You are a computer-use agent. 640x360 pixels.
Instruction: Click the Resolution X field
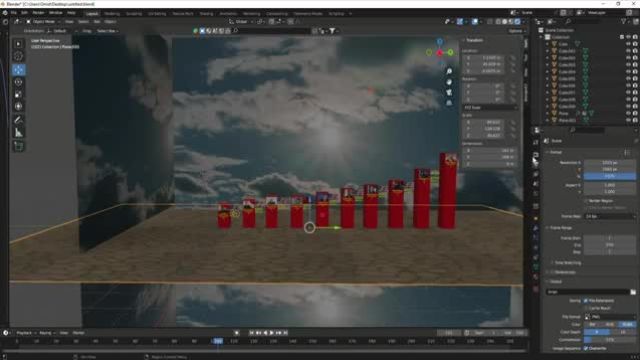610,162
